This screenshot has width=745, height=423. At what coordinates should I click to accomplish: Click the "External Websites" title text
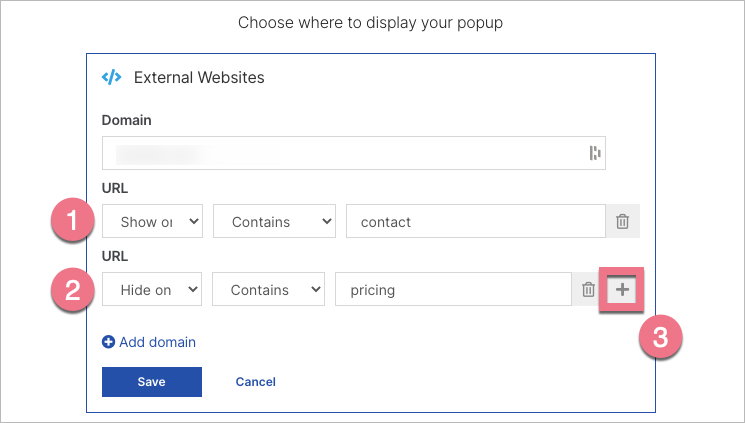pos(199,77)
